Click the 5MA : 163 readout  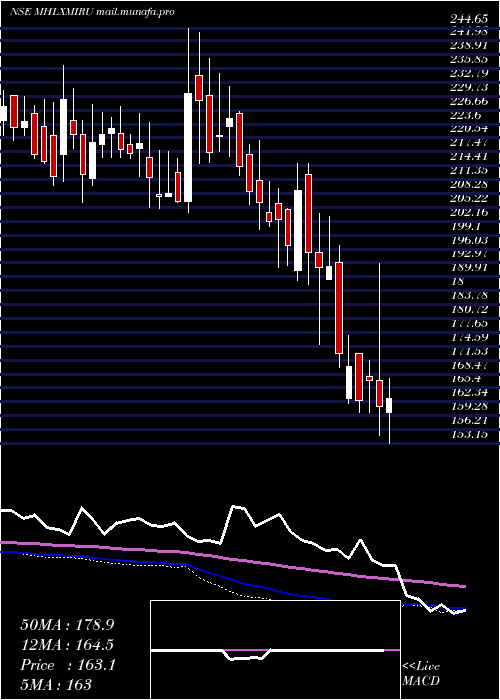pos(56,685)
